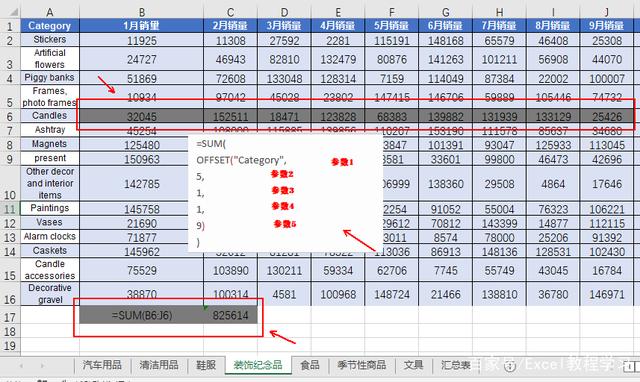
Task: Select column E header
Action: [x=338, y=12]
